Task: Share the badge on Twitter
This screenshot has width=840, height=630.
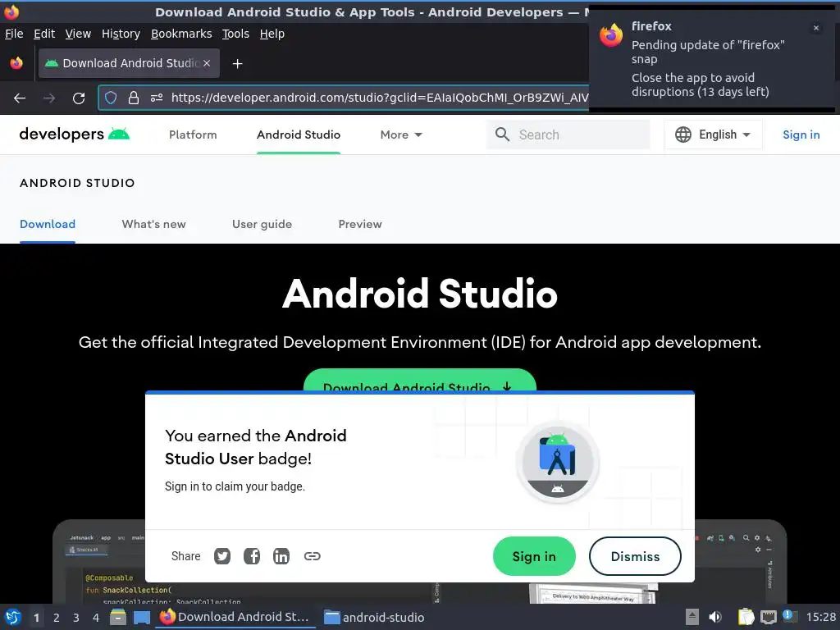Action: pyautogui.click(x=222, y=557)
